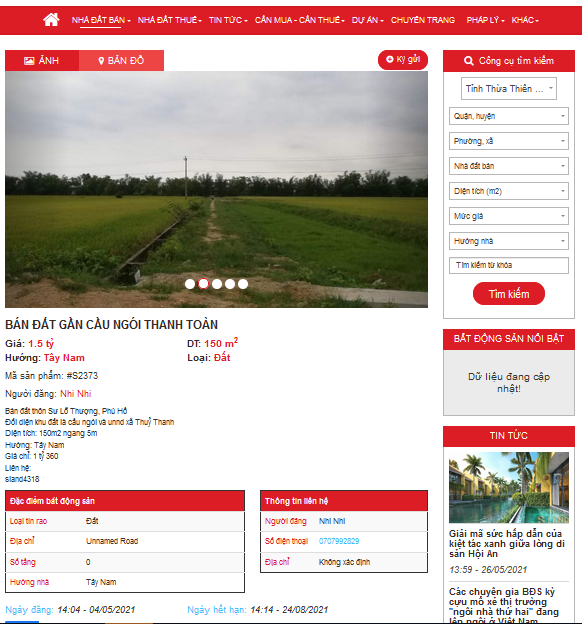Select the last carousel dot
This screenshot has width=582, height=624.
(243, 284)
